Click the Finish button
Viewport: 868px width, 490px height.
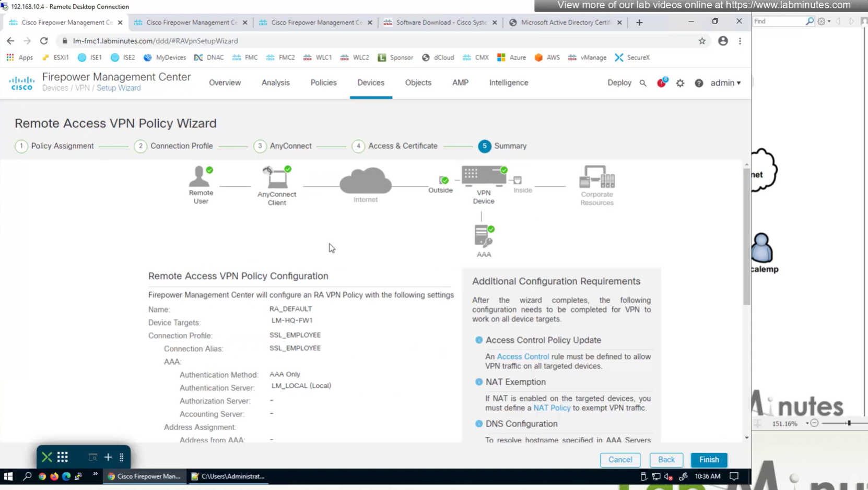[x=709, y=460]
